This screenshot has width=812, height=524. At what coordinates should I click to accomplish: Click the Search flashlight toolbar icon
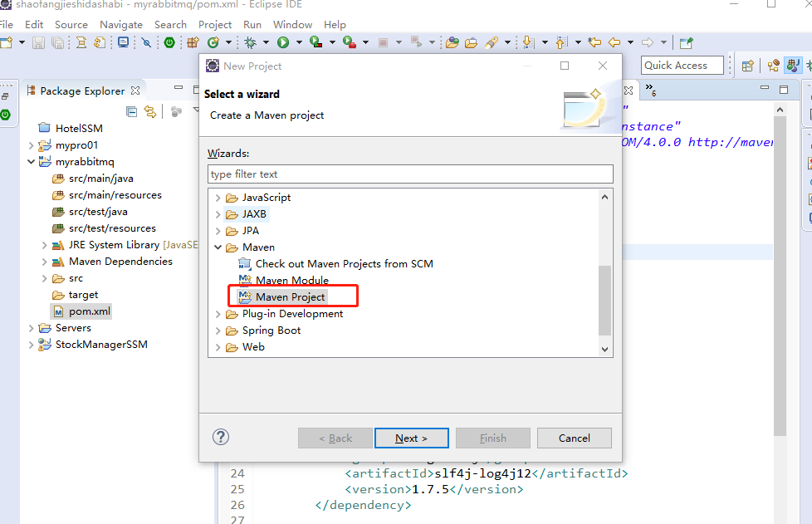(492, 42)
